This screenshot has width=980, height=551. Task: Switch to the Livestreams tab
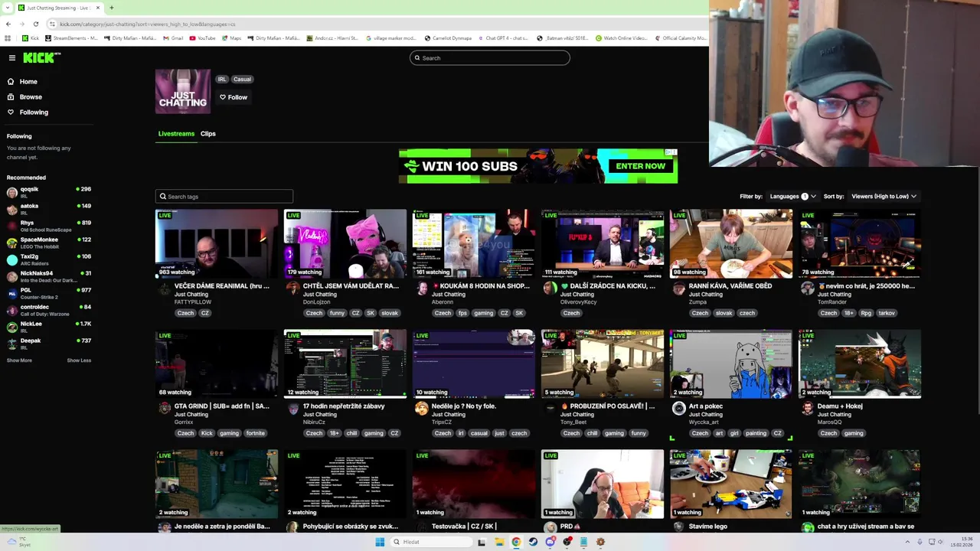(x=176, y=133)
